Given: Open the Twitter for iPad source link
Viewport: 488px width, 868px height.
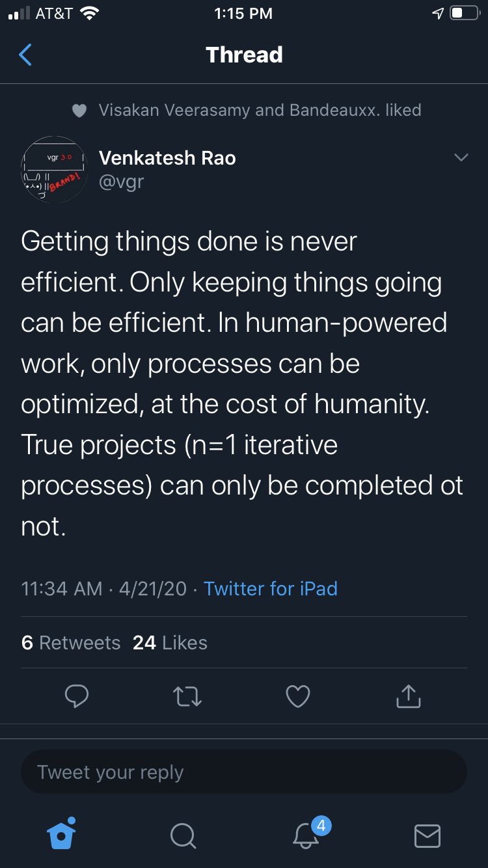Looking at the screenshot, I should [x=271, y=589].
